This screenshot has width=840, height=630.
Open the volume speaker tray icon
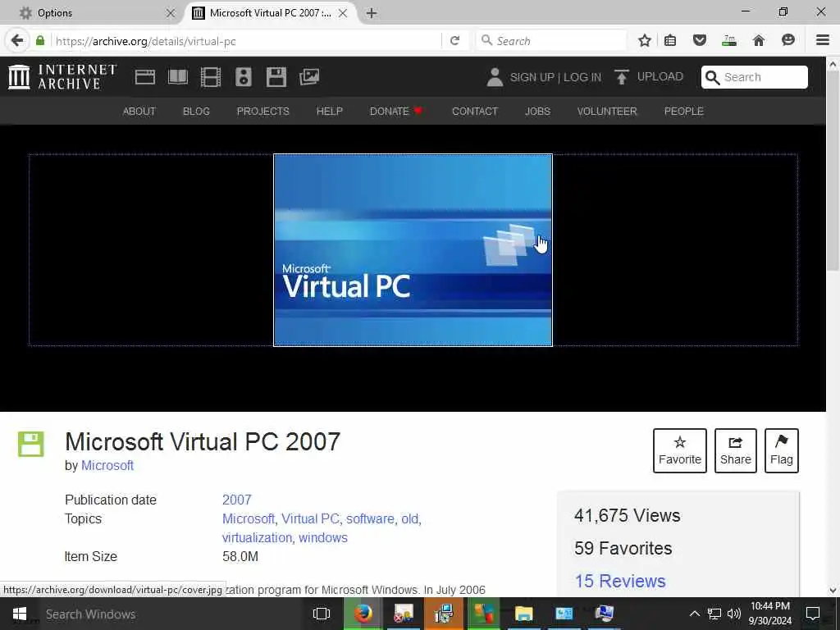734,614
